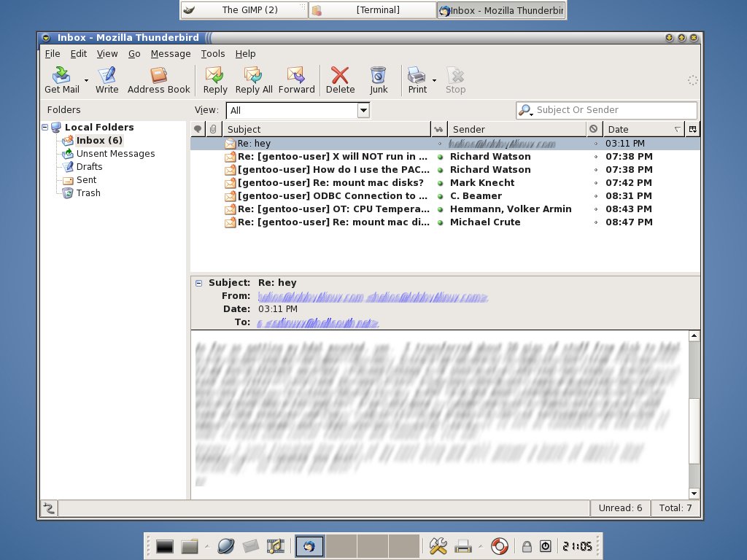Toggle read status of first Richard Watson message

[440, 157]
